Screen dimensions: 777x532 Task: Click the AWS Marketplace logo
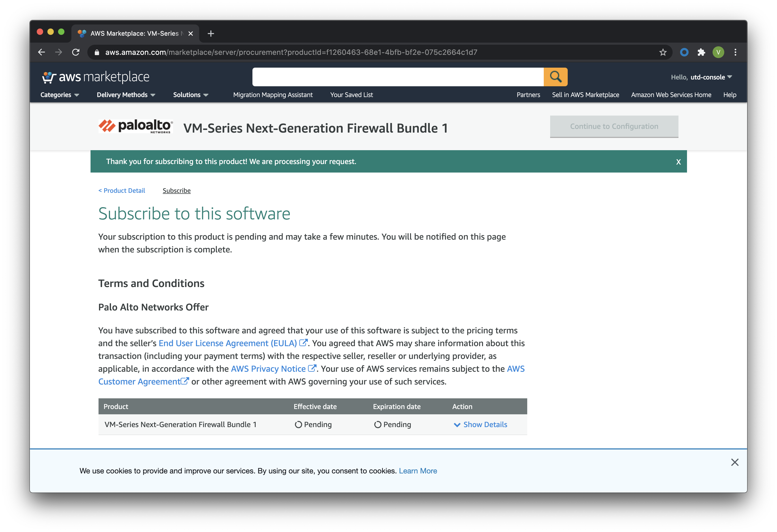point(96,77)
